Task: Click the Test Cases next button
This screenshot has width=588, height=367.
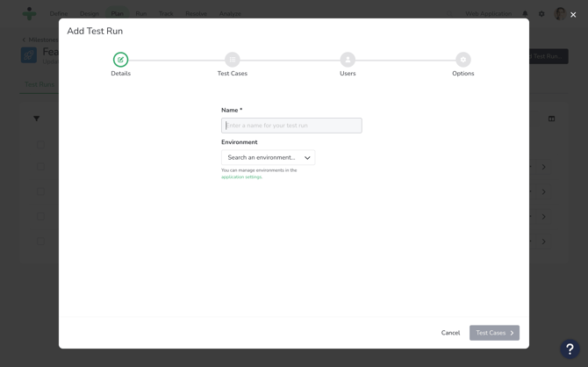Action: pos(494,333)
